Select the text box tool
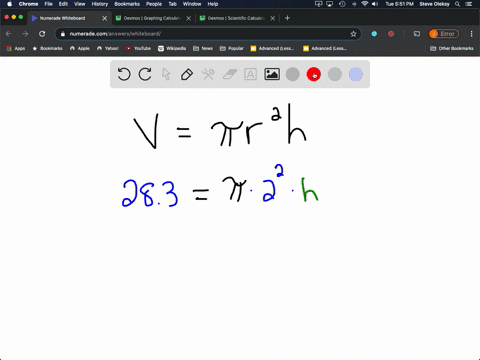 pos(250,74)
